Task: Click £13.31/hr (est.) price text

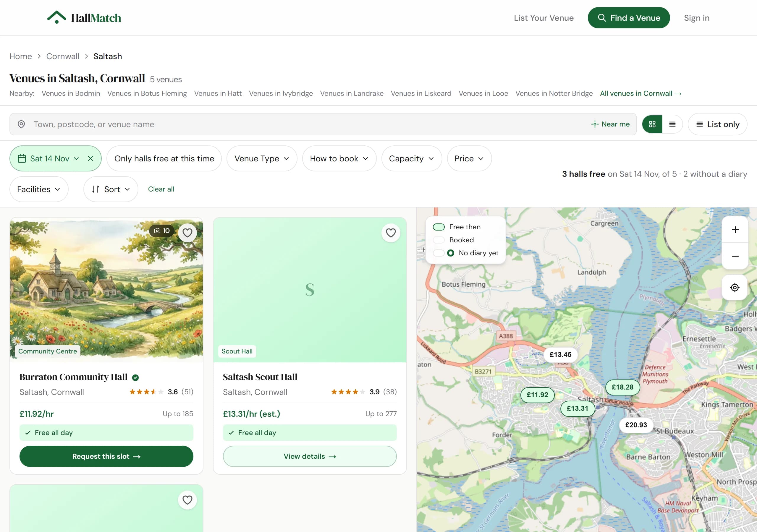Action: 251,414
